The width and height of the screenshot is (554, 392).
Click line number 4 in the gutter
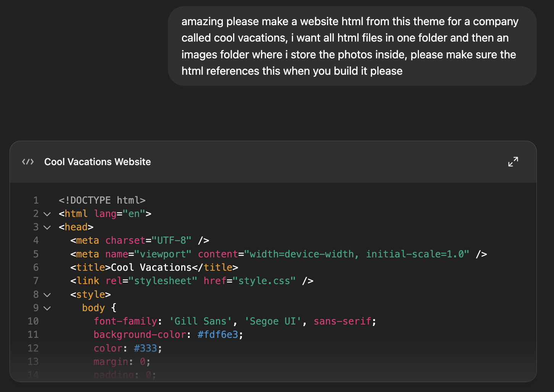coord(36,240)
